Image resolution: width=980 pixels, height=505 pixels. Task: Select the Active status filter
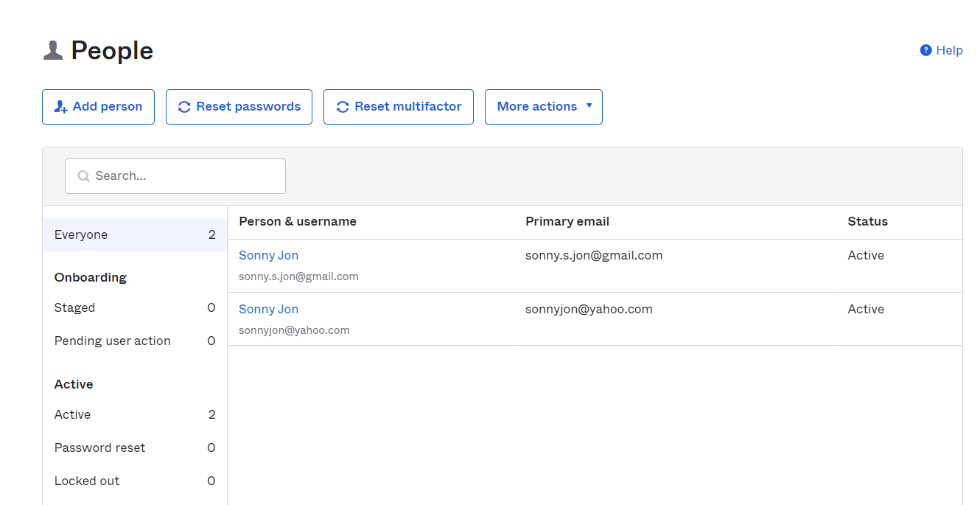click(x=72, y=414)
